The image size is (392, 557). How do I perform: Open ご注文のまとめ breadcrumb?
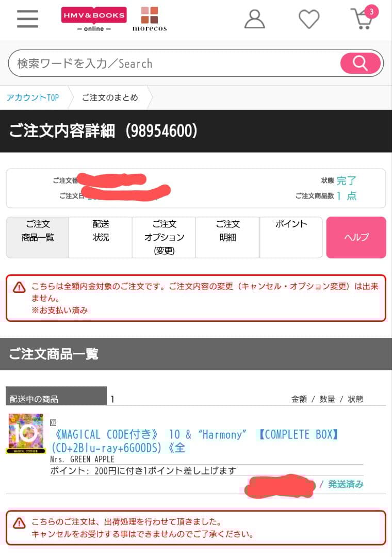coord(110,97)
